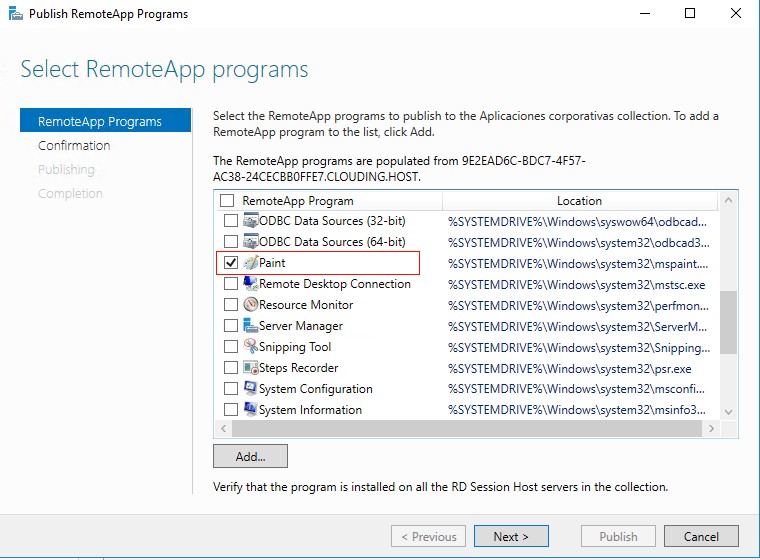Click the Publish RemoteApp Programs title bar icon
Viewport: 760px width, 560px height.
pos(16,14)
